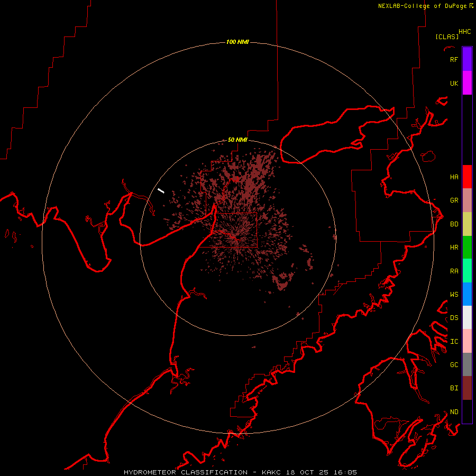Choose the WS blue legend swatch
This screenshot has width=476, height=476.
pyautogui.click(x=467, y=294)
